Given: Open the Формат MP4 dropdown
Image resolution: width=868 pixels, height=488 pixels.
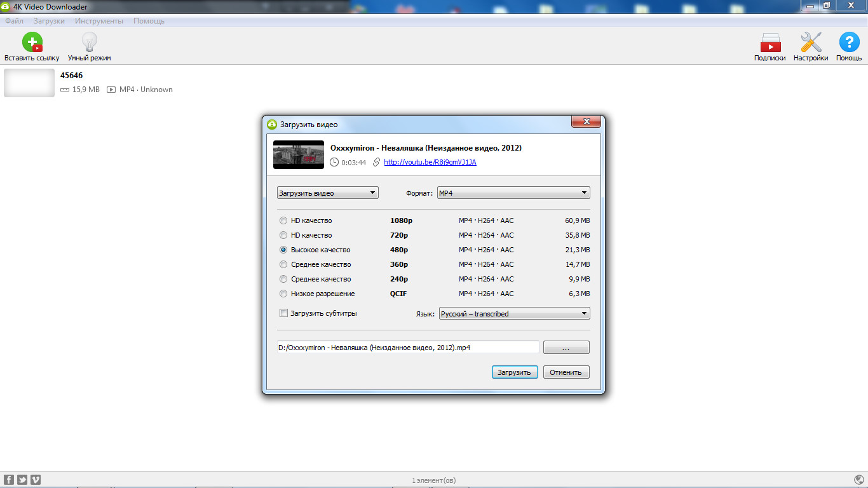Looking at the screenshot, I should coord(513,193).
